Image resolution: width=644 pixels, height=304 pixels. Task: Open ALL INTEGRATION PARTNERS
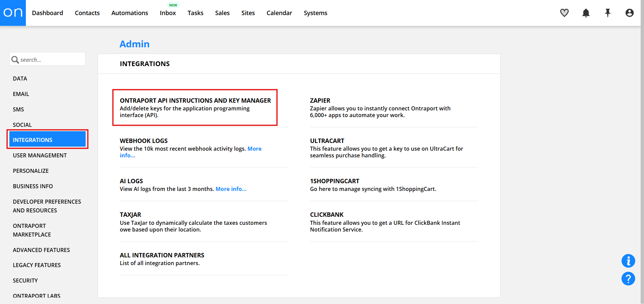click(162, 255)
